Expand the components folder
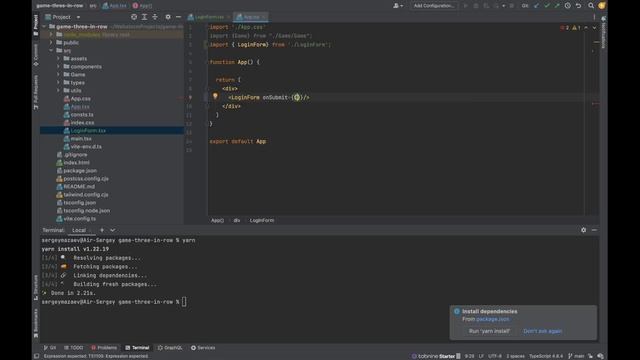Viewport: 640px width, 360px height. tap(58, 67)
